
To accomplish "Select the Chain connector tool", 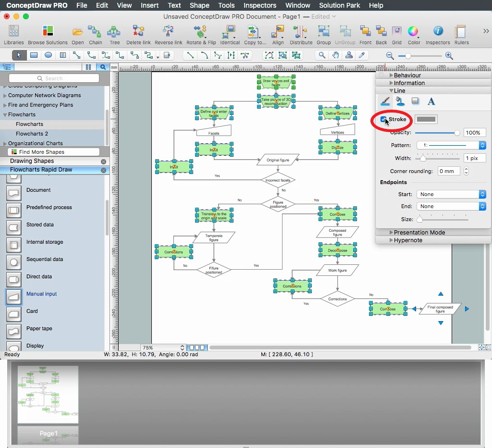I will (x=95, y=32).
